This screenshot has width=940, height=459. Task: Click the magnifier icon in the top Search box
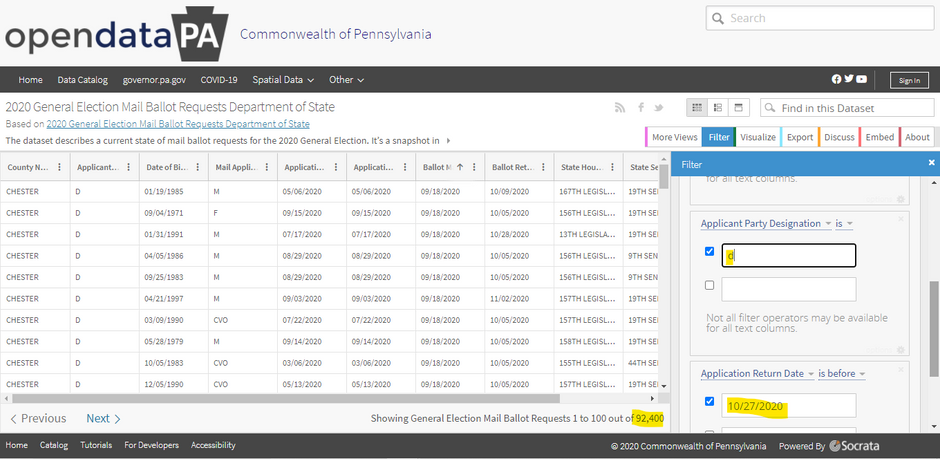click(x=718, y=19)
